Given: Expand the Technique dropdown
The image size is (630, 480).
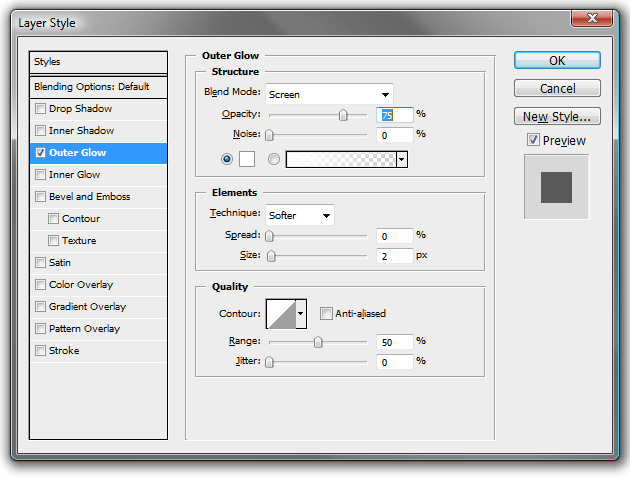Looking at the screenshot, I should coord(300,215).
